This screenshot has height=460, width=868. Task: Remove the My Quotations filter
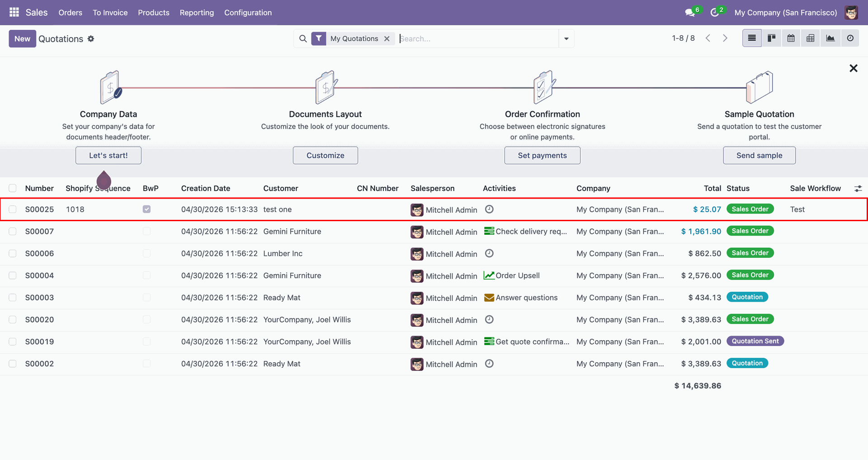[387, 39]
